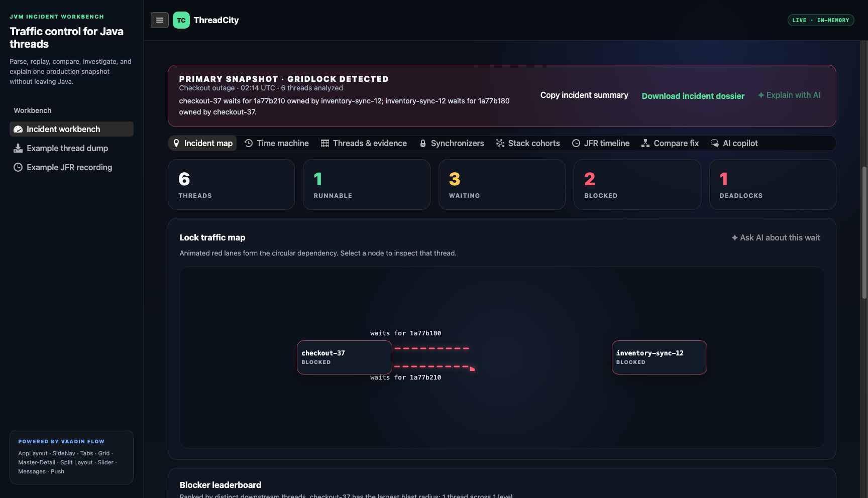Open the Threads & evidence tab
The height and width of the screenshot is (498, 868).
pos(364,143)
